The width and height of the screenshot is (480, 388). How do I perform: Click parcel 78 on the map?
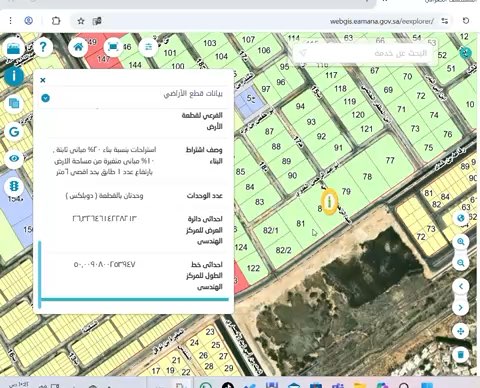click(x=367, y=176)
